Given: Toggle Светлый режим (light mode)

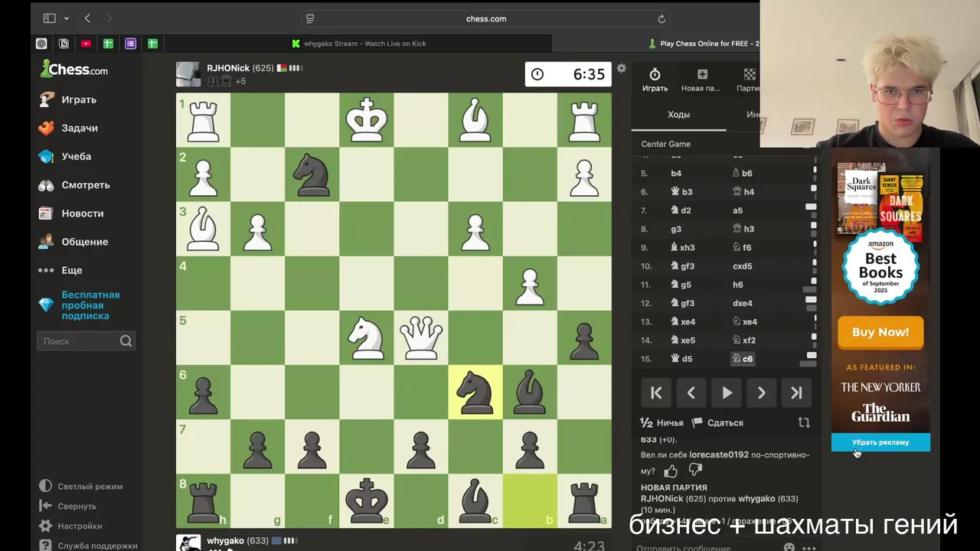Looking at the screenshot, I should pyautogui.click(x=80, y=486).
